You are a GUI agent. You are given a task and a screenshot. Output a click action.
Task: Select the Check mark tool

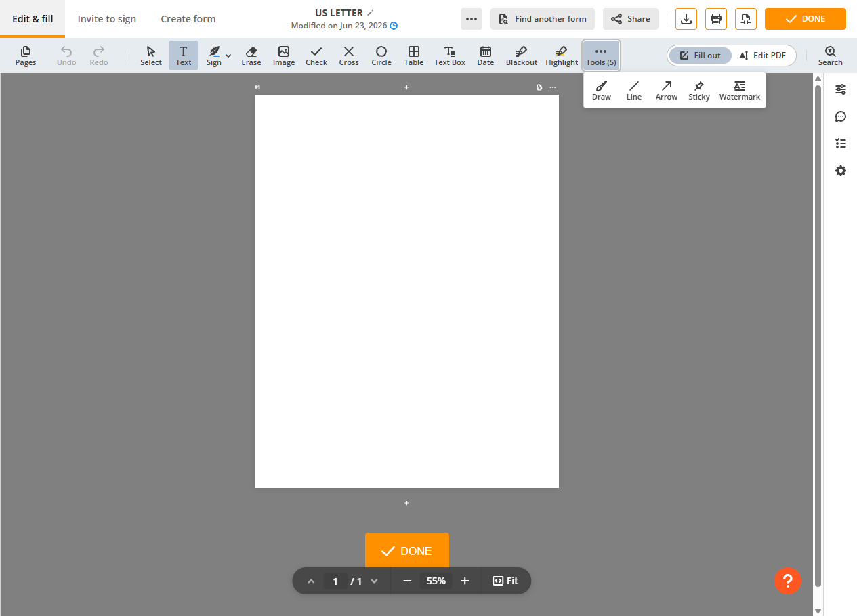pyautogui.click(x=316, y=56)
